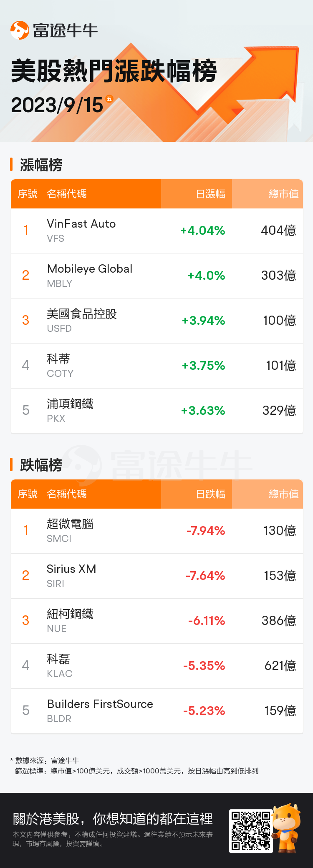The width and height of the screenshot is (313, 868).
Task: Click the orange weekday badge near date
Action: point(109,99)
